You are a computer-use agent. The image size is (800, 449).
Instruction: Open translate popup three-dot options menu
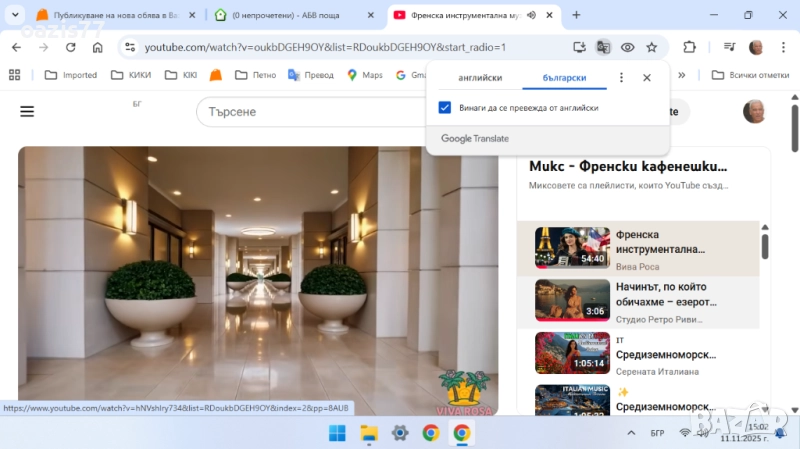[x=621, y=77]
